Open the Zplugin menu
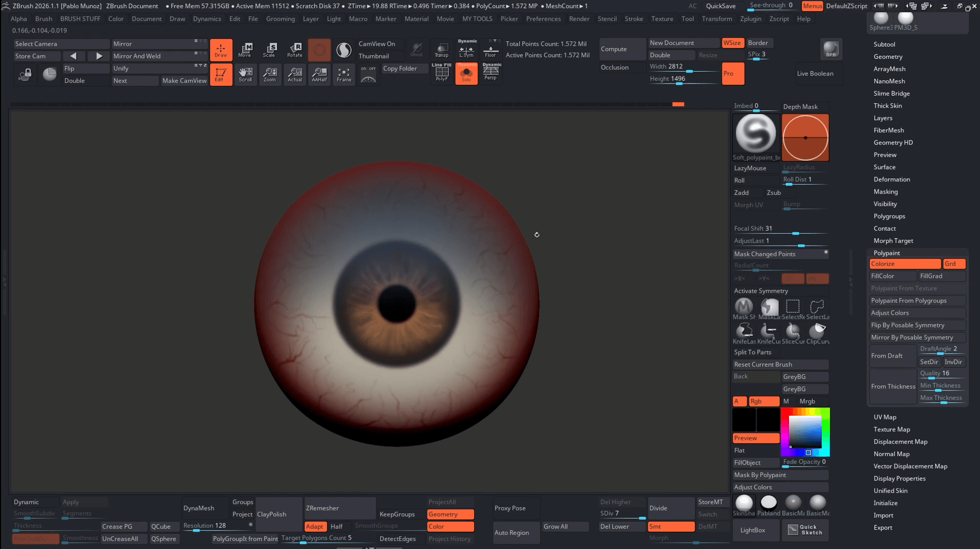 [751, 19]
